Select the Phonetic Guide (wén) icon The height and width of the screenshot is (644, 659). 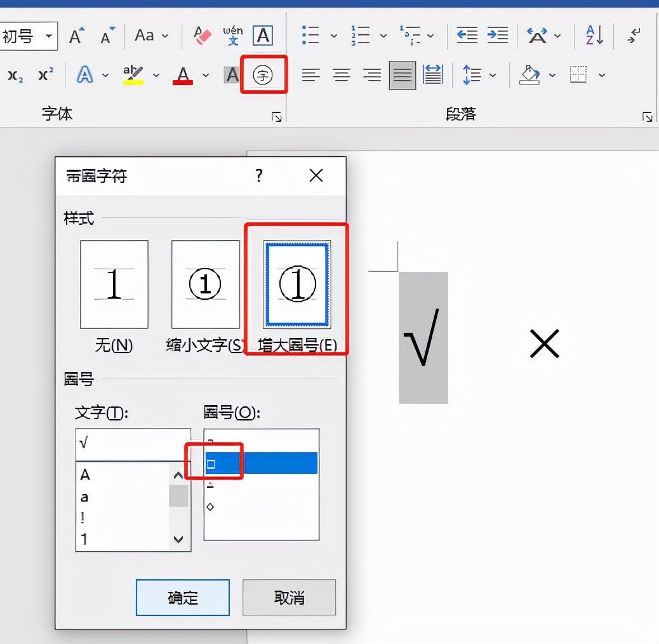(234, 36)
